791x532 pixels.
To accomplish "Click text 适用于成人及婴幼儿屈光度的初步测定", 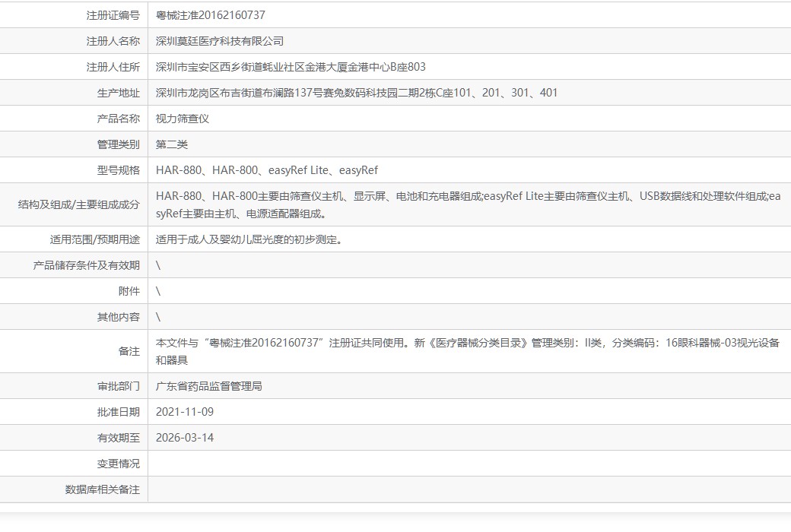I will coord(249,239).
